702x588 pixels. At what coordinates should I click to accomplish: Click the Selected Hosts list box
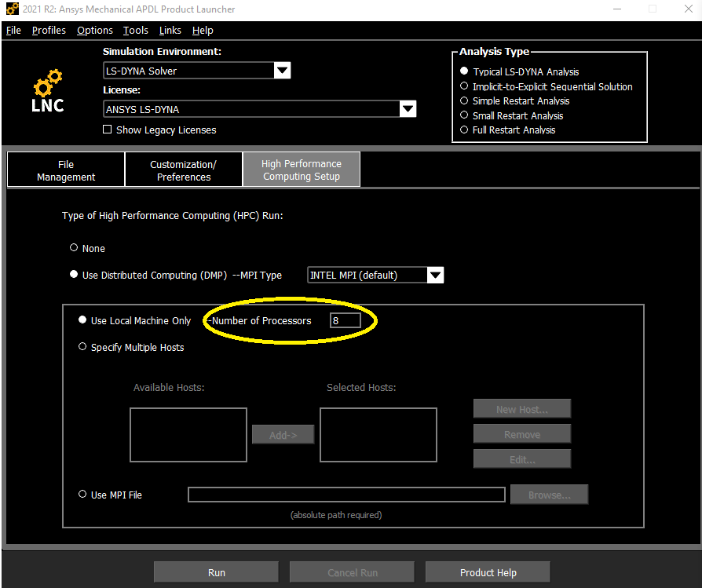(x=378, y=434)
